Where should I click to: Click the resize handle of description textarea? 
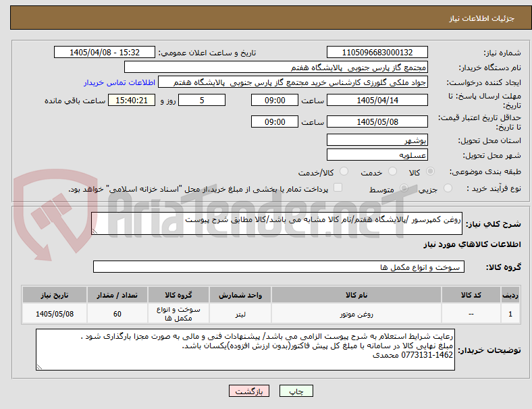(95, 231)
